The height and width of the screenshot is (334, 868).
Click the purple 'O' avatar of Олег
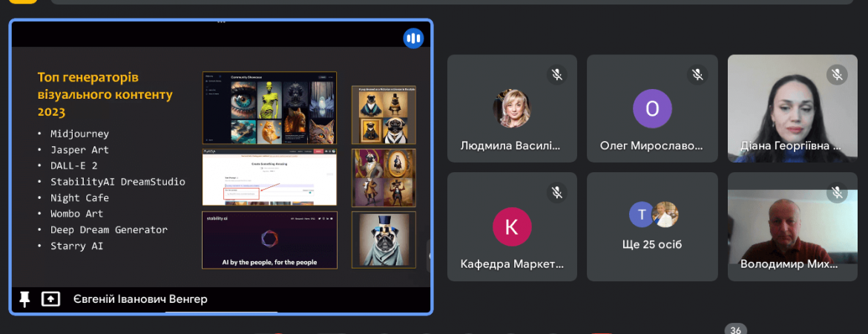652,108
